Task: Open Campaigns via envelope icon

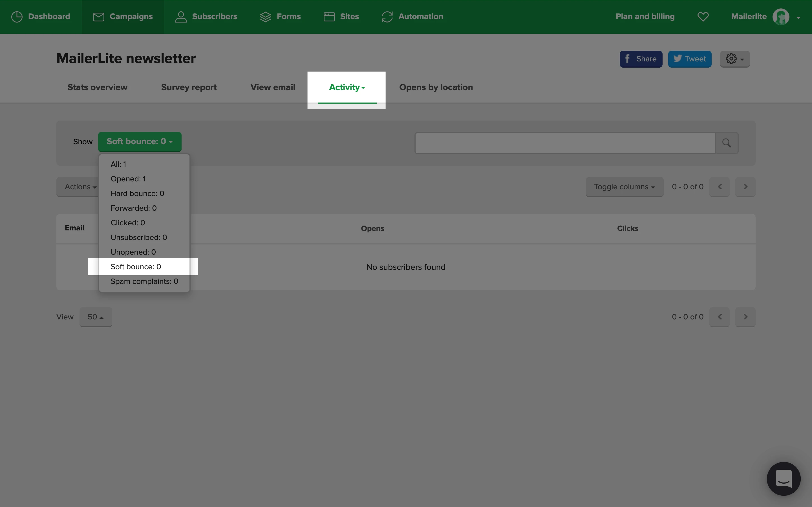Action: 98,17
